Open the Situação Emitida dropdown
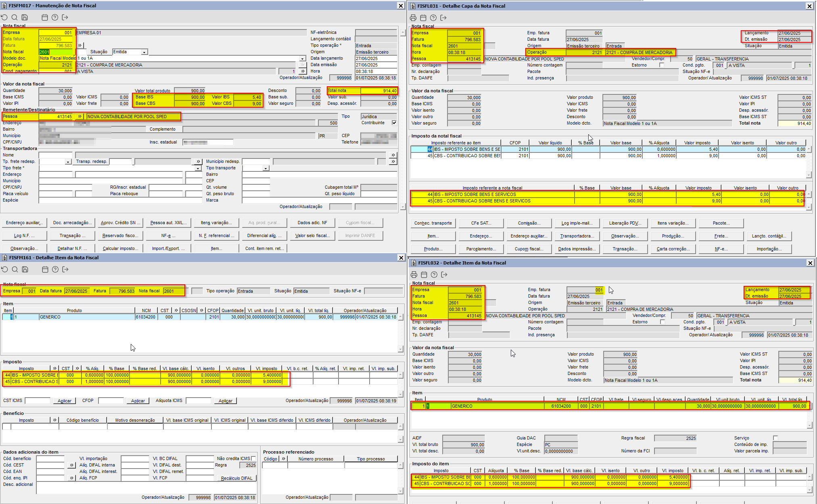 (144, 52)
